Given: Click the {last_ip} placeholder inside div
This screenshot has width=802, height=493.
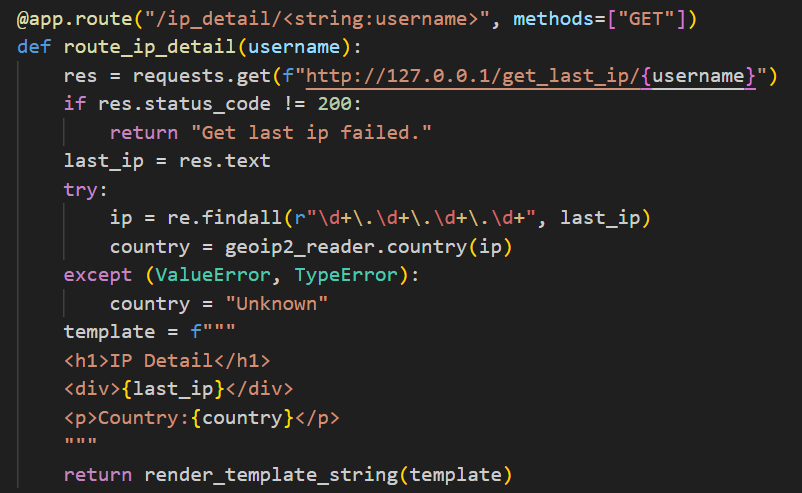Looking at the screenshot, I should (x=173, y=389).
